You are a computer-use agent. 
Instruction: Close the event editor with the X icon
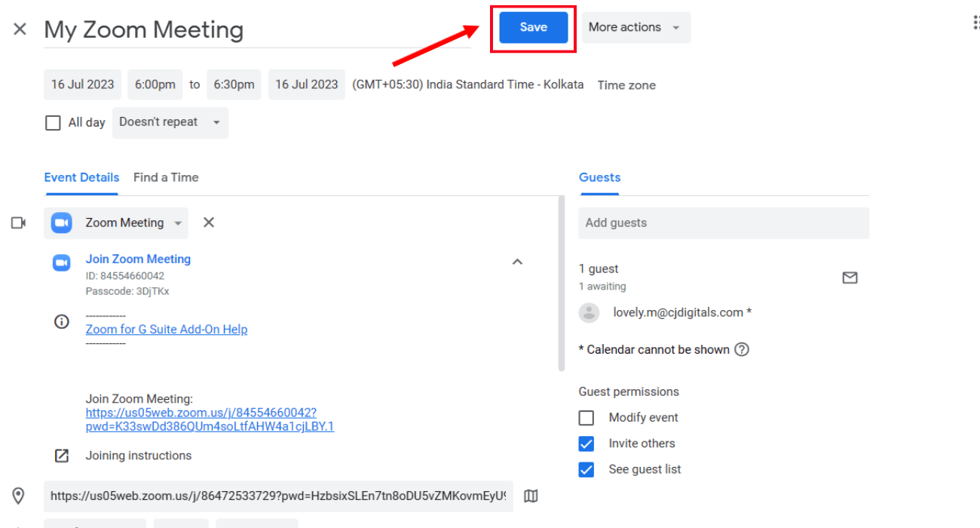(x=20, y=29)
